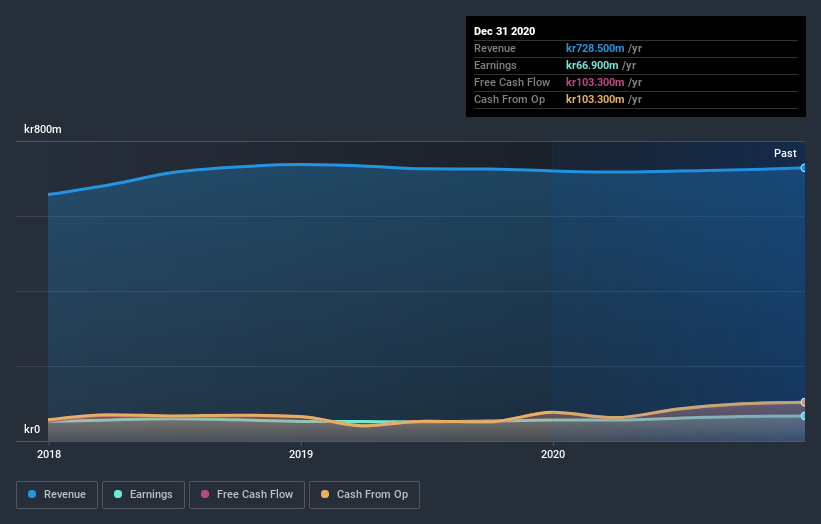Click the 2018 x-axis label
821x524 pixels.
[x=49, y=454]
